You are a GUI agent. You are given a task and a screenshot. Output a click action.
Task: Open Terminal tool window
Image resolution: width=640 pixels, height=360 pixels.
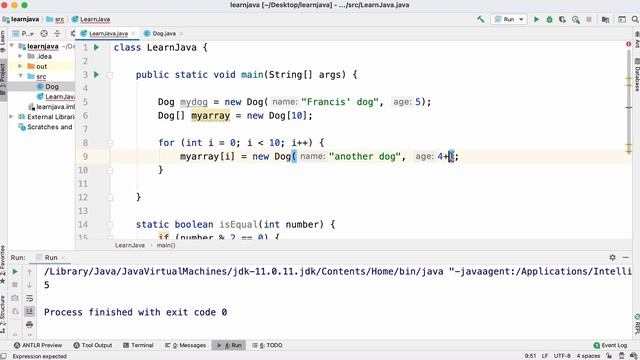(x=138, y=345)
